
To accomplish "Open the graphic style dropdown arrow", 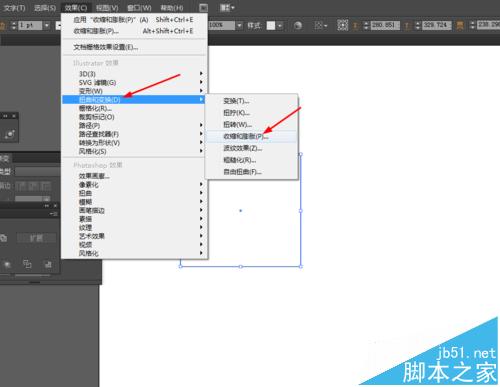I will pyautogui.click(x=280, y=25).
